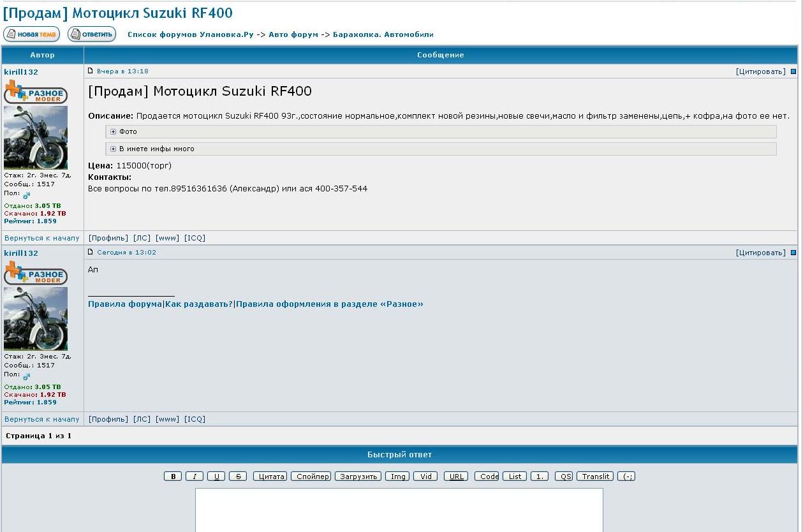Click inside the quick reply text area

[x=399, y=510]
